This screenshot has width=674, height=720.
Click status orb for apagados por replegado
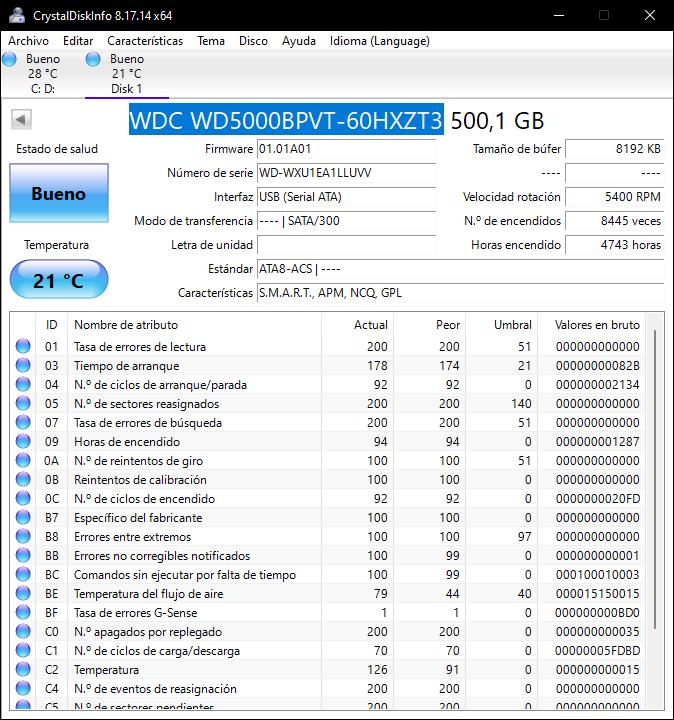(23, 631)
